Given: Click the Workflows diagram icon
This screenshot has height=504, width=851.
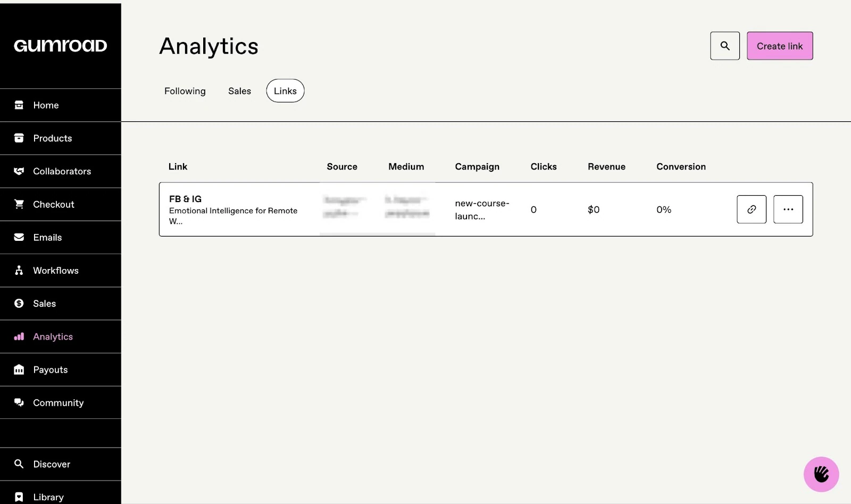Looking at the screenshot, I should (19, 270).
